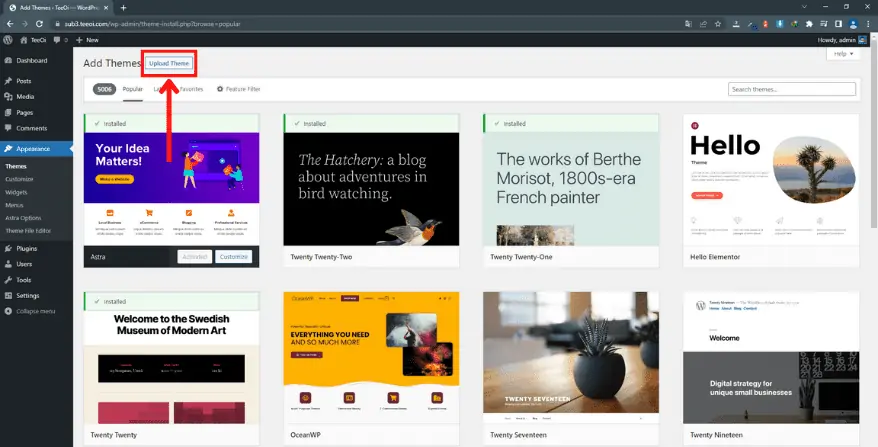Image resolution: width=878 pixels, height=447 pixels.
Task: Open the Chrome profile avatar
Action: (853, 24)
